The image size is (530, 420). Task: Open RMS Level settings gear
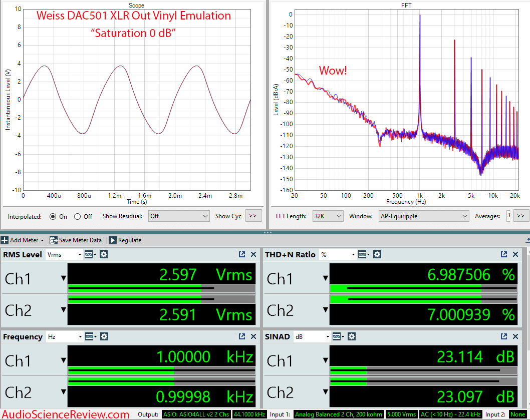coord(104,254)
